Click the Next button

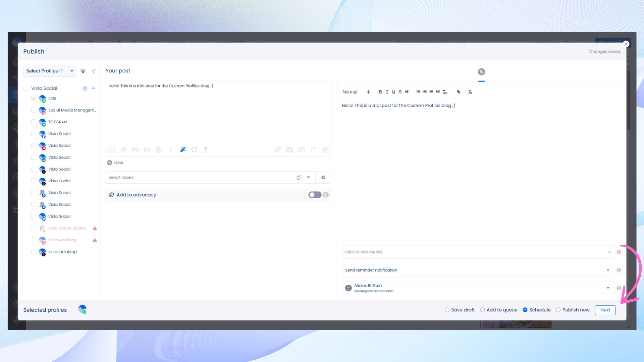tap(605, 310)
